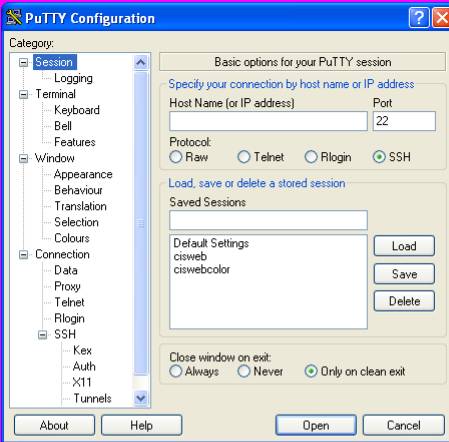
Task: Open the Behaviour category
Action: (78, 190)
